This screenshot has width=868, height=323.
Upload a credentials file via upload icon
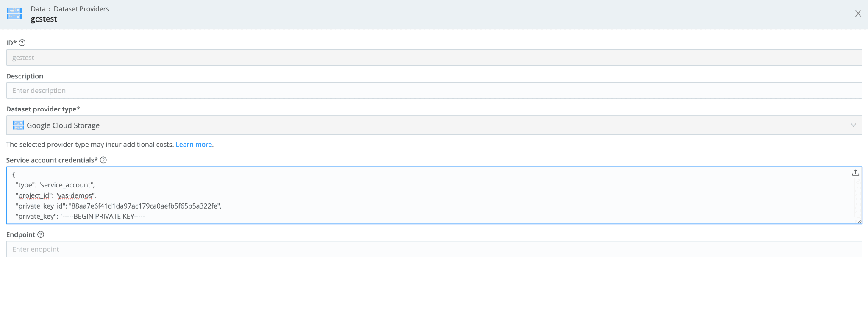click(855, 173)
